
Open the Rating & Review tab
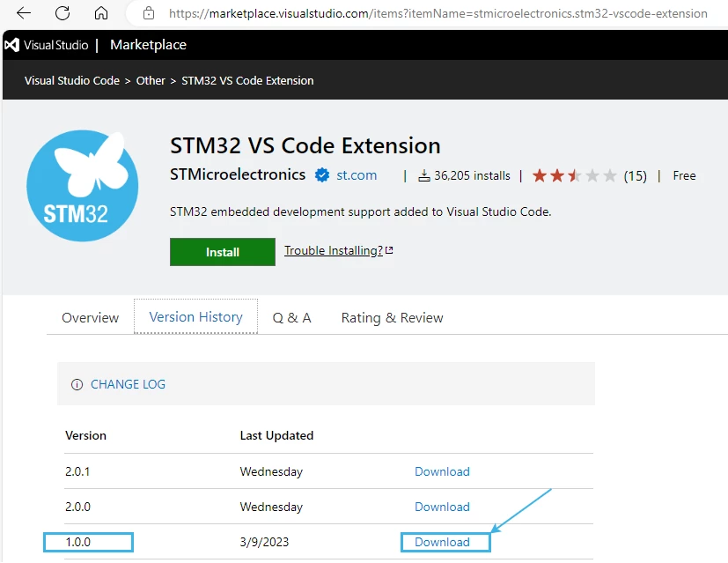[x=392, y=318]
